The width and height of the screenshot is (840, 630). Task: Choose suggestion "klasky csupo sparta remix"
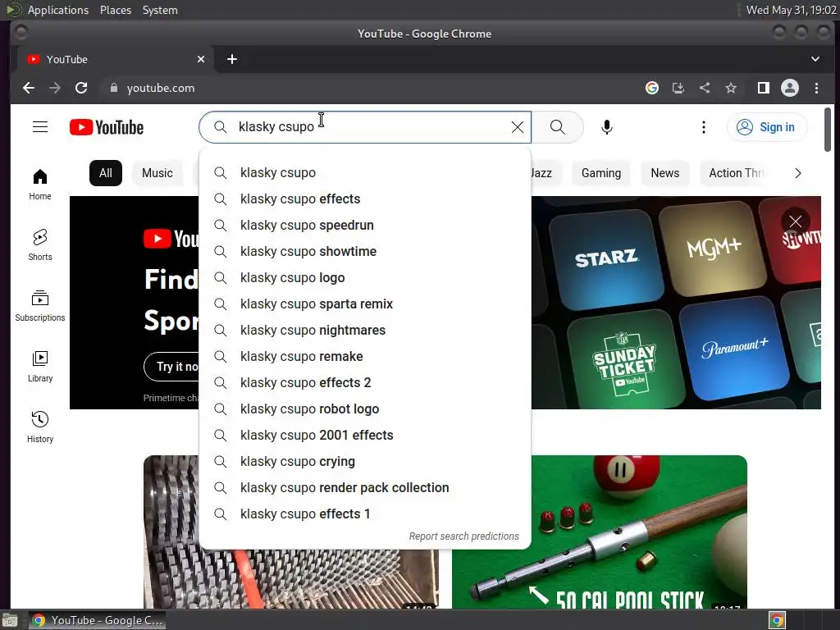point(365,304)
